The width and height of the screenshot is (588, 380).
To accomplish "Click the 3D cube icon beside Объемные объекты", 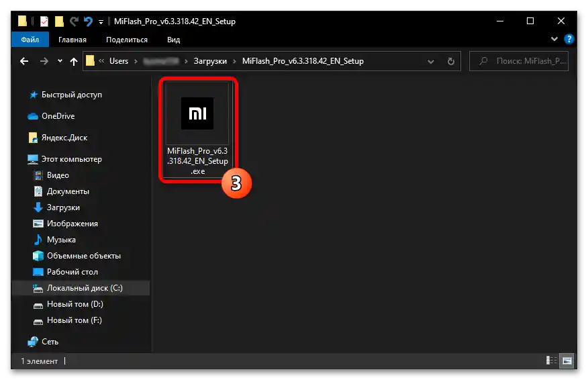I will click(38, 256).
